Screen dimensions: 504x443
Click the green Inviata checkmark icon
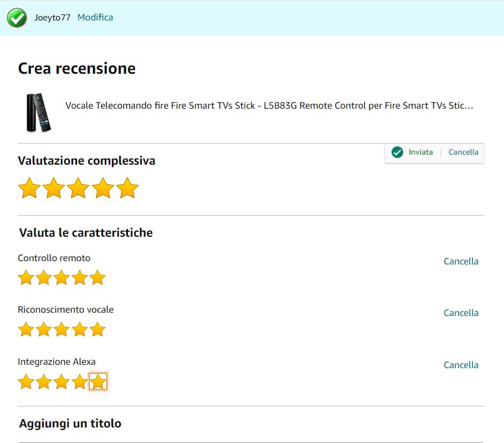(x=397, y=152)
